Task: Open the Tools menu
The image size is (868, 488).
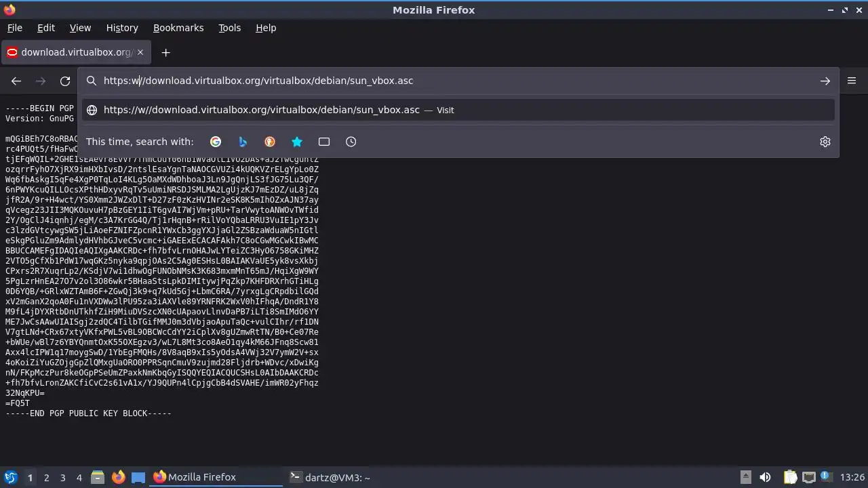Action: 229,28
